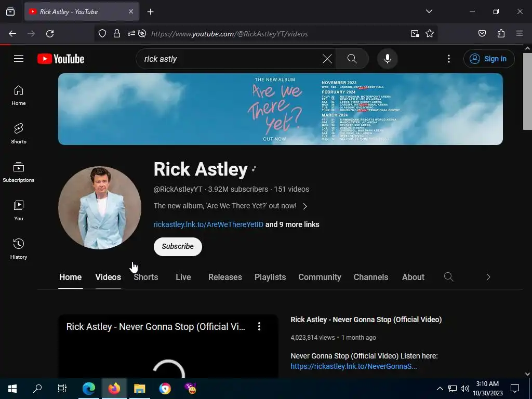Screen dimensions: 532x399
Task: View site security lock information
Action: click(x=117, y=33)
